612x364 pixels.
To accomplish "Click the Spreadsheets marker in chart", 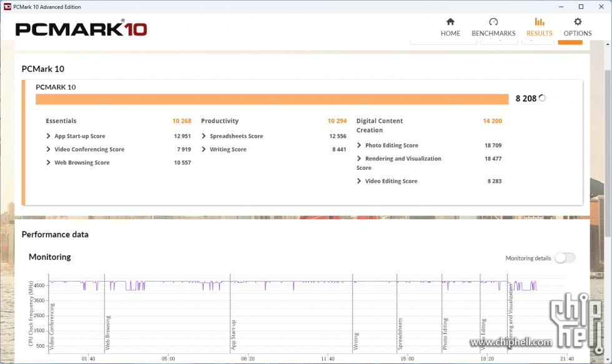I will [x=400, y=334].
